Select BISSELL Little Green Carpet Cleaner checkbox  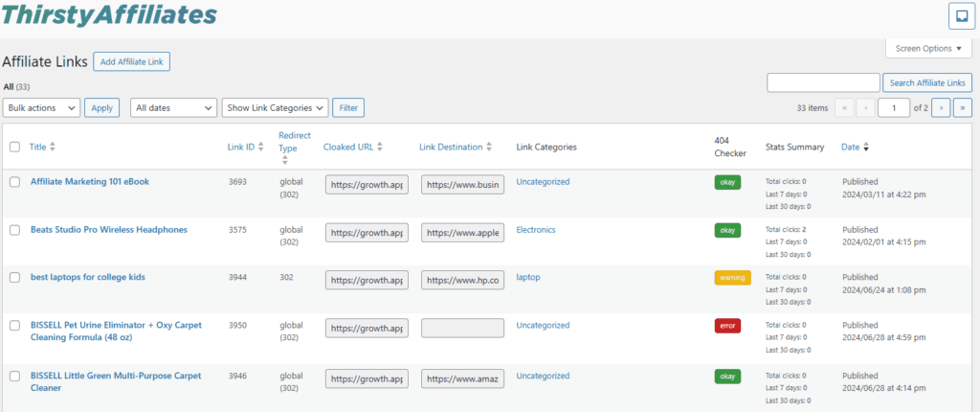(14, 377)
